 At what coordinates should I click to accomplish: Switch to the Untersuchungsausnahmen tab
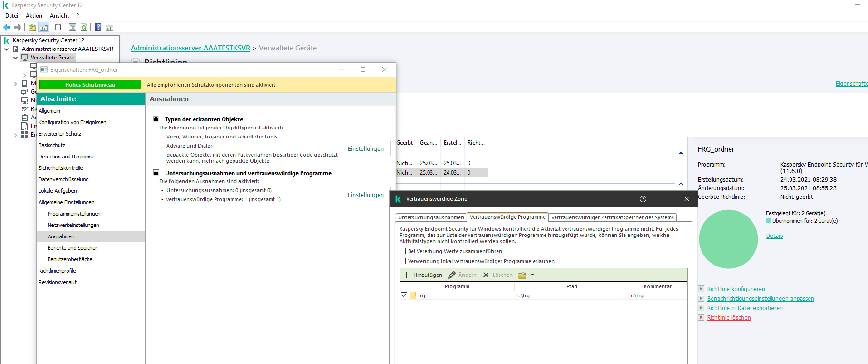[431, 217]
